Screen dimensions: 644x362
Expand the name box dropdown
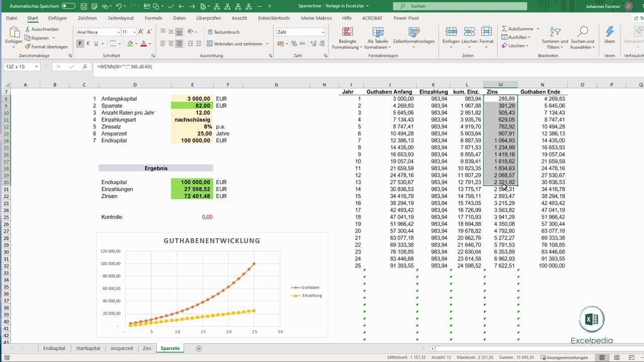[36, 67]
